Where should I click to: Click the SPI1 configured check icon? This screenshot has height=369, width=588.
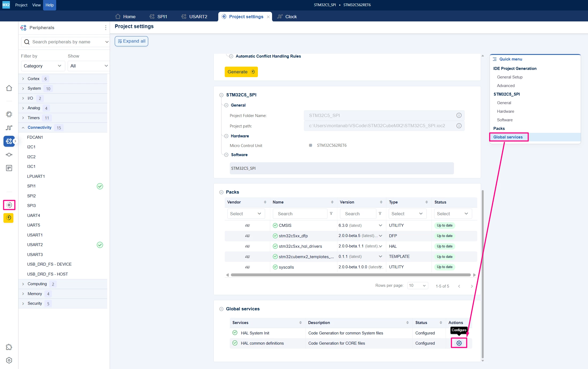pyautogui.click(x=100, y=186)
